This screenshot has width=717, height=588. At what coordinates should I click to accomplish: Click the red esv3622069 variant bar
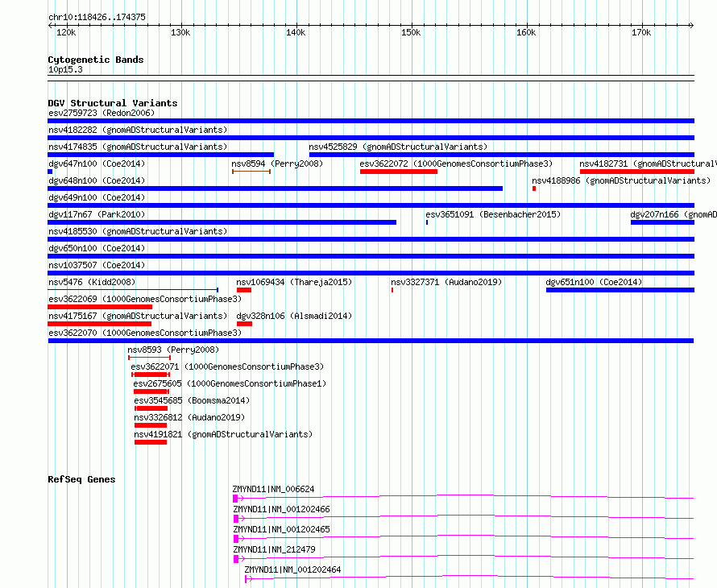[x=100, y=307]
